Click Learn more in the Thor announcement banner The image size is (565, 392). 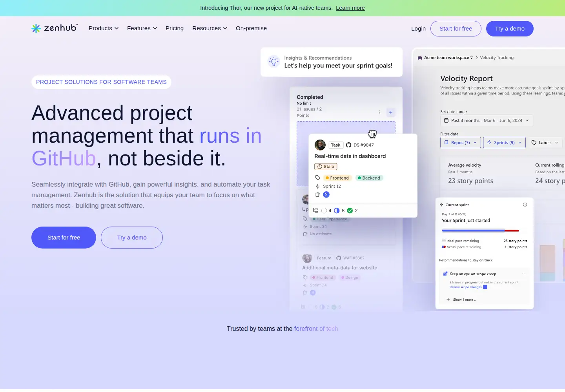pyautogui.click(x=350, y=8)
